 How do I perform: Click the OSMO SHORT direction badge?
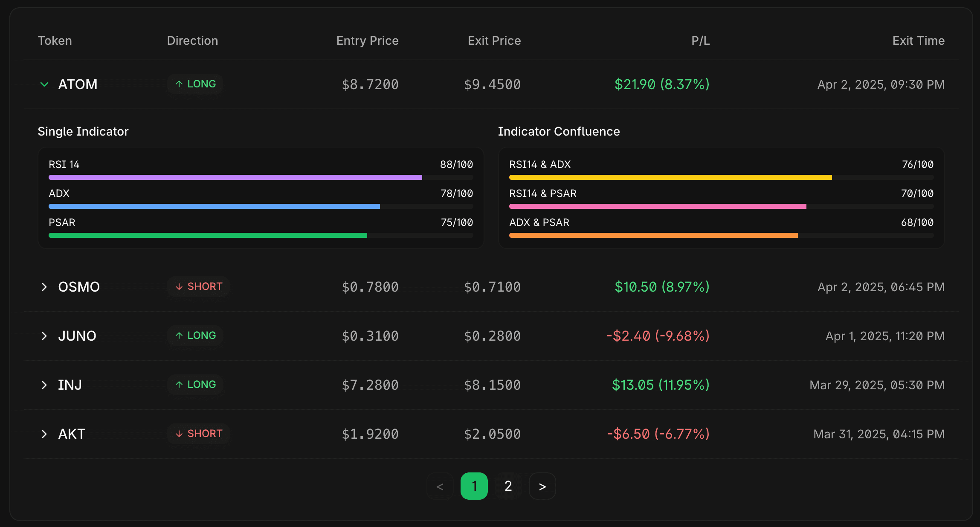pyautogui.click(x=198, y=287)
